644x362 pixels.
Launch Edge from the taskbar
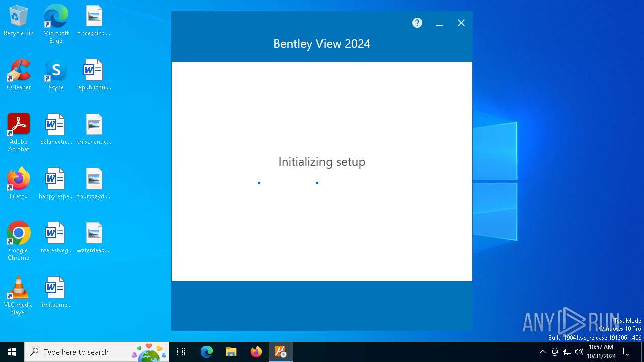click(207, 352)
